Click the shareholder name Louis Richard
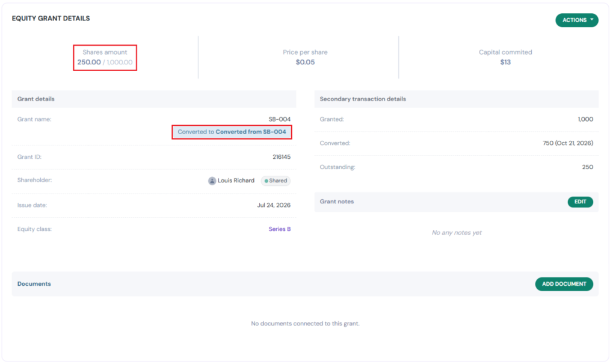Screen dimensions: 616x364 236,180
